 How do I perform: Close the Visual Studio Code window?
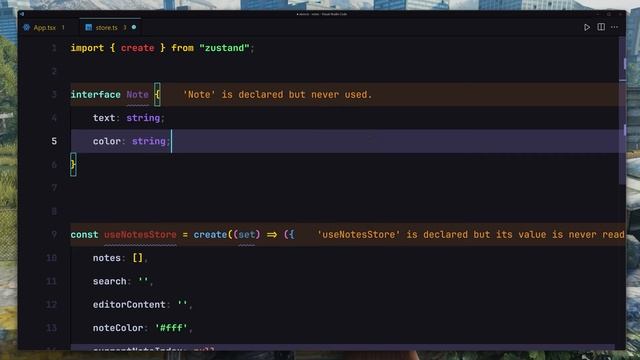(x=619, y=14)
